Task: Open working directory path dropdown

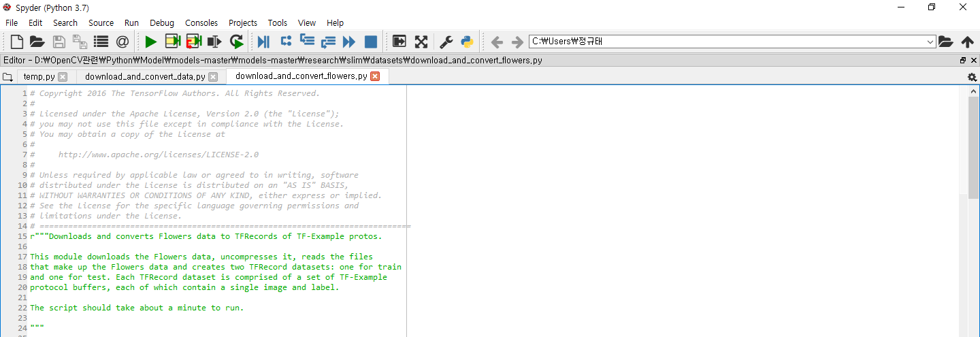Action: (930, 42)
